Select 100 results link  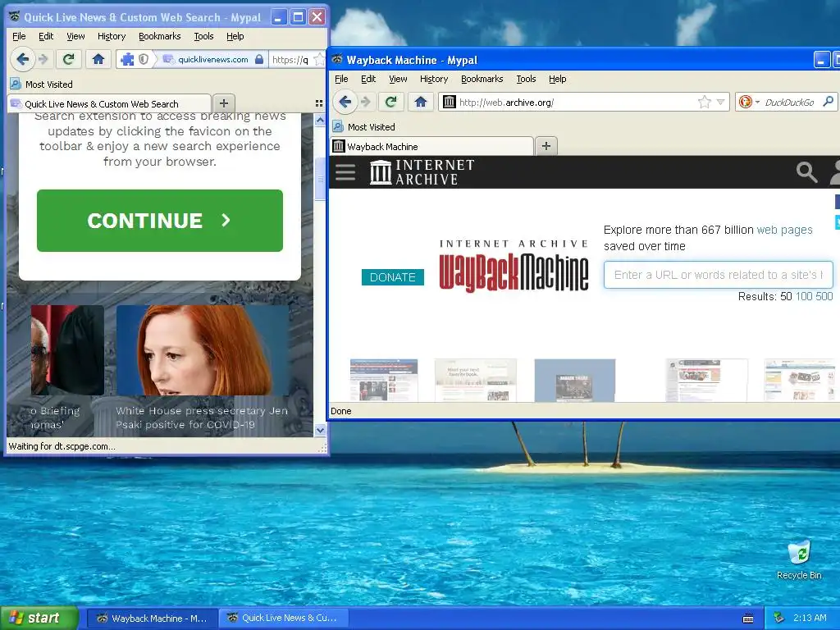click(804, 296)
